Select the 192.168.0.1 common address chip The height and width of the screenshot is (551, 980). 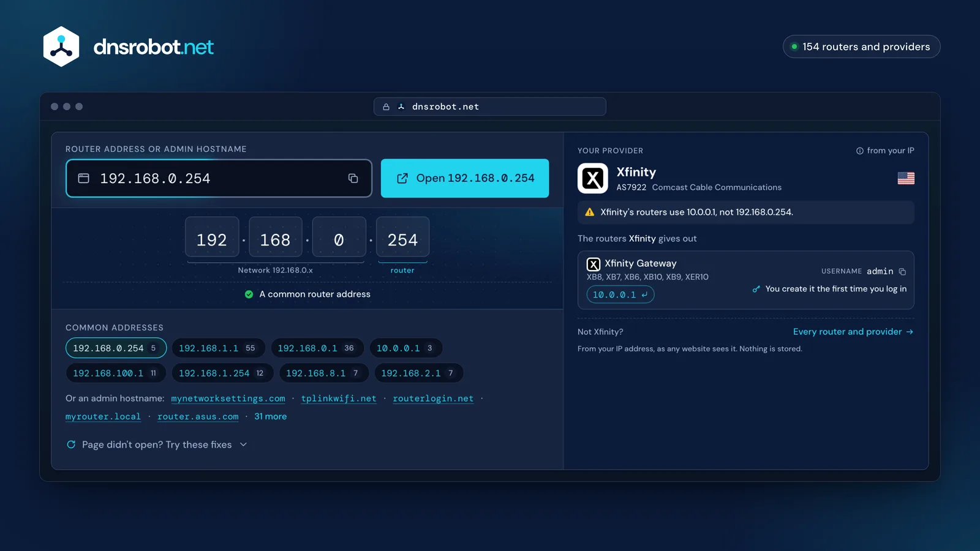pyautogui.click(x=317, y=348)
